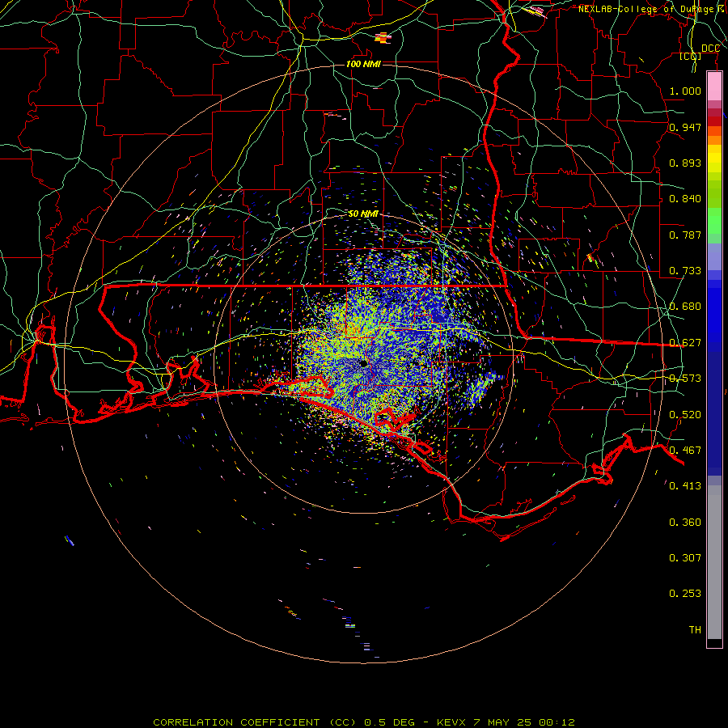The width and height of the screenshot is (728, 728).
Task: Click the 0.253 legend value
Action: click(685, 594)
